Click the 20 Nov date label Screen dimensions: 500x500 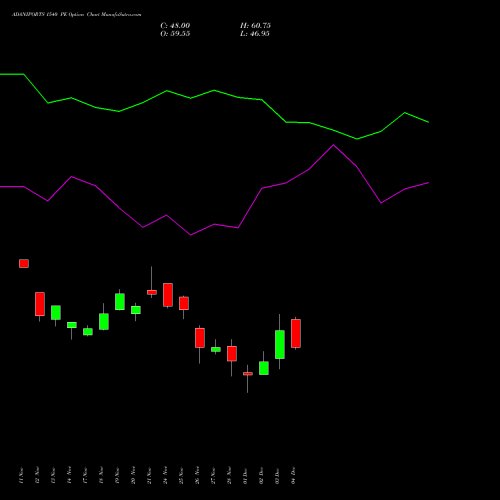click(x=133, y=475)
